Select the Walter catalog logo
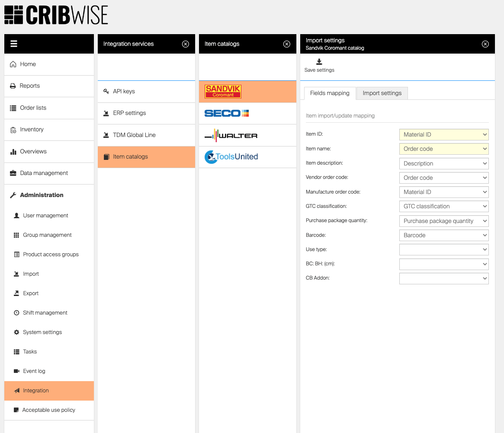This screenshot has width=504, height=433. coord(231,135)
